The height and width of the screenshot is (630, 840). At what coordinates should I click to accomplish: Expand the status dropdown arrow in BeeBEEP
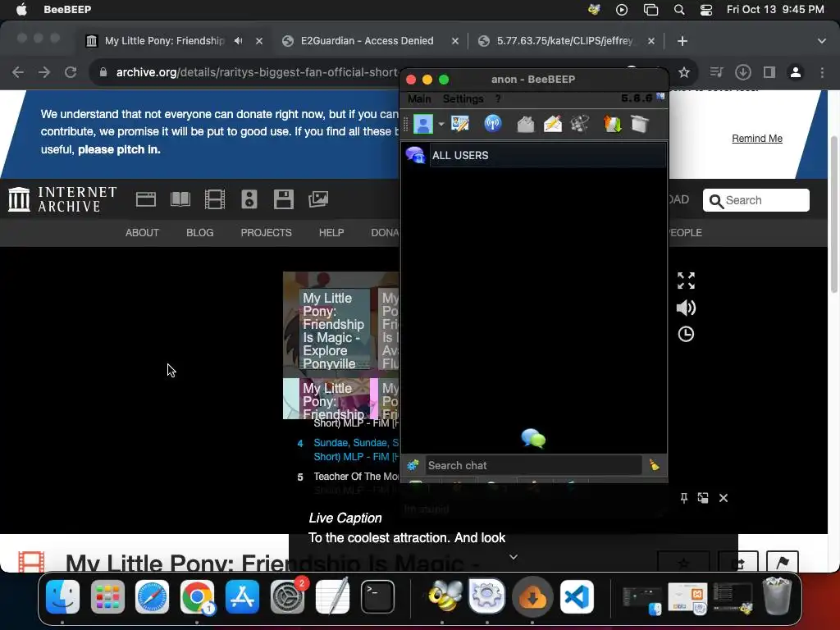pos(441,125)
